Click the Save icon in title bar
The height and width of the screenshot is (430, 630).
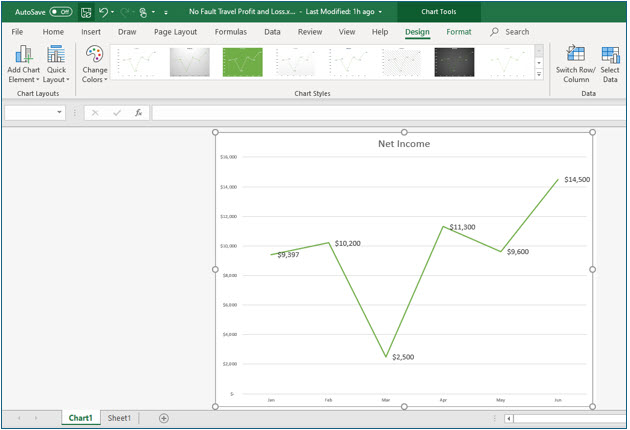(x=86, y=12)
